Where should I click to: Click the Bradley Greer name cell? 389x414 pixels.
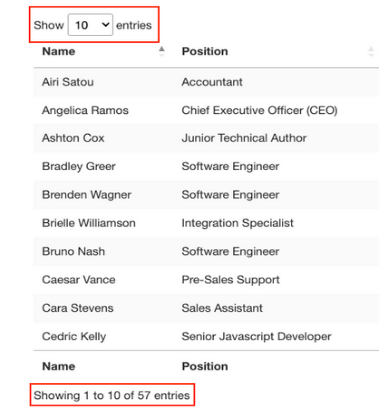click(x=79, y=166)
